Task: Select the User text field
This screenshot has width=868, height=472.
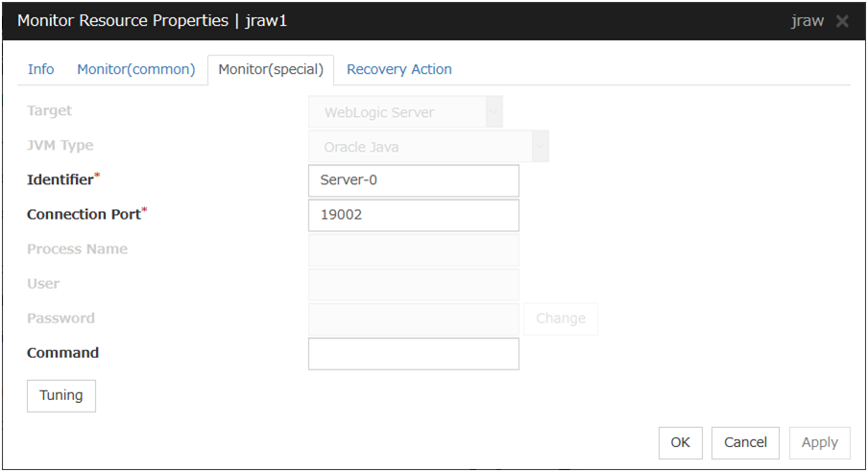Action: (x=414, y=285)
